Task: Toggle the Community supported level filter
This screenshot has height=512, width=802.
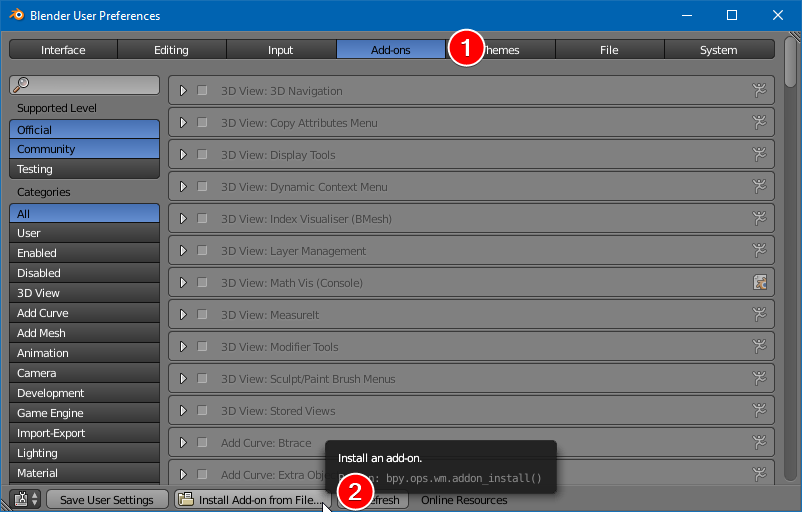Action: click(x=84, y=149)
